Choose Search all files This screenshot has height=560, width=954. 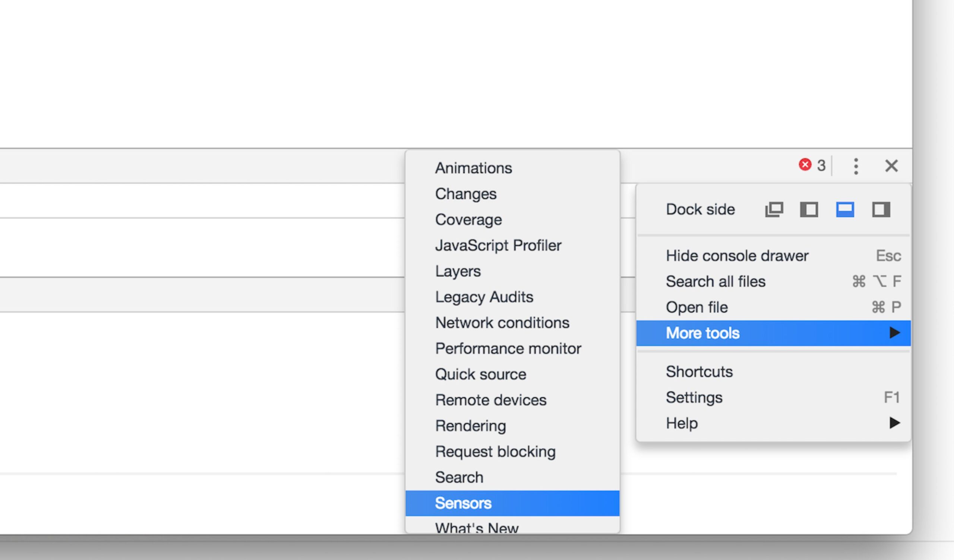715,282
